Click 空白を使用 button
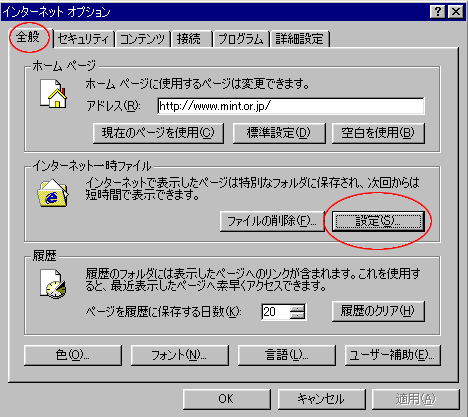468x417 pixels. click(378, 133)
